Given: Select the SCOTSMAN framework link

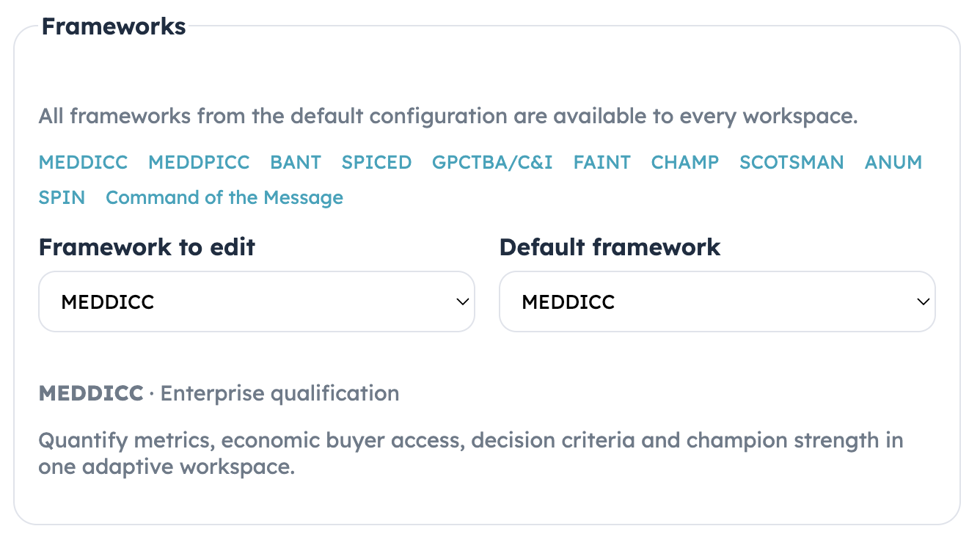Looking at the screenshot, I should click(791, 162).
